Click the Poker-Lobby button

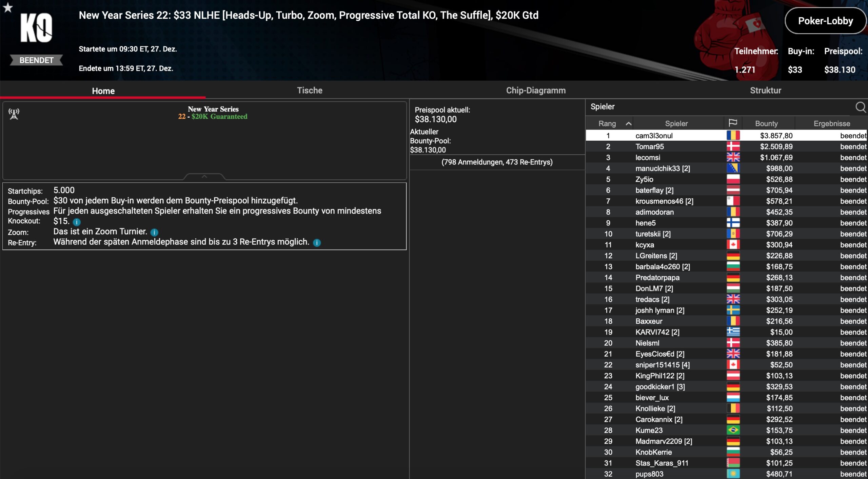(x=825, y=21)
